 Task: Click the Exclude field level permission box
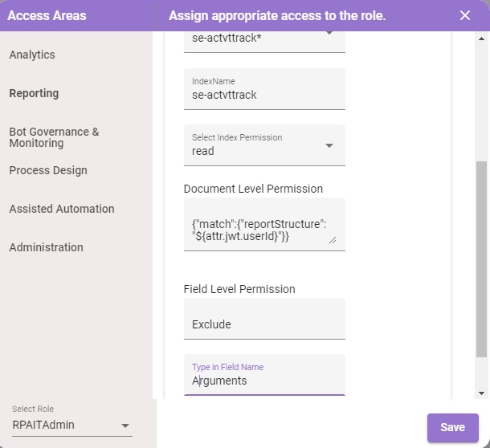[264, 319]
